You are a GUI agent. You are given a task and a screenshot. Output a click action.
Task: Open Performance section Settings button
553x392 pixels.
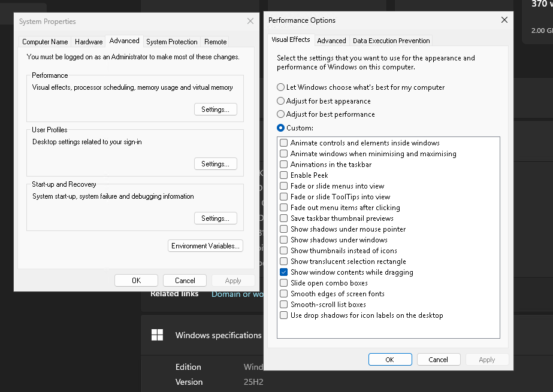[215, 110]
